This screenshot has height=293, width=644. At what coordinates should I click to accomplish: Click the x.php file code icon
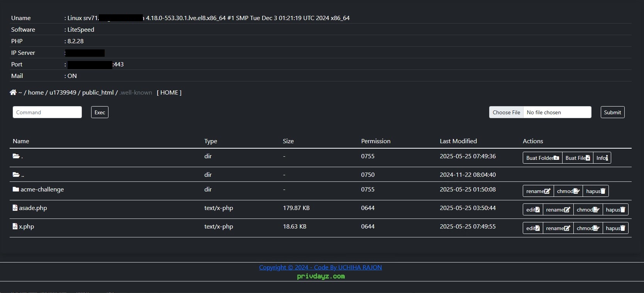(15, 226)
